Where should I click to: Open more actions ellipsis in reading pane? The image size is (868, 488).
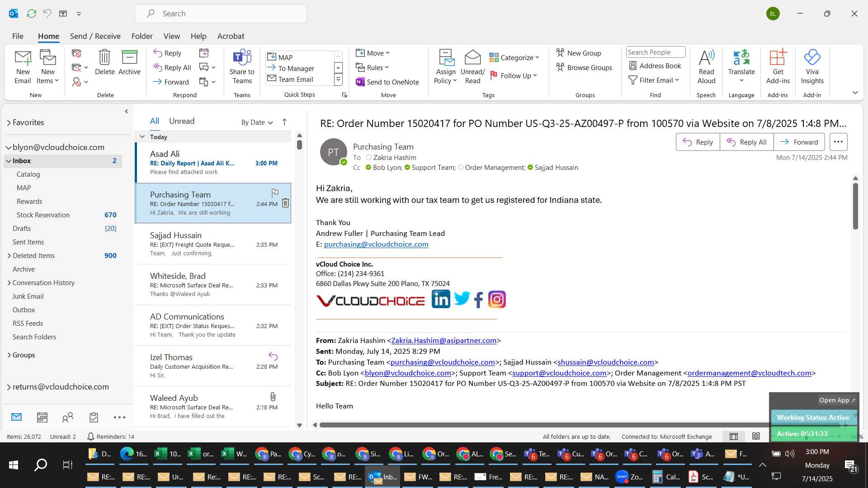838,142
